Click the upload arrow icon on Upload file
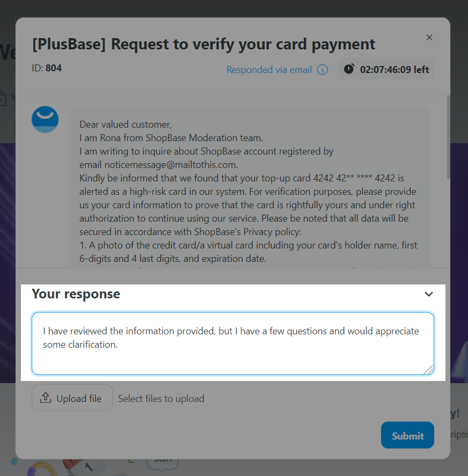The width and height of the screenshot is (468, 476). pos(46,397)
